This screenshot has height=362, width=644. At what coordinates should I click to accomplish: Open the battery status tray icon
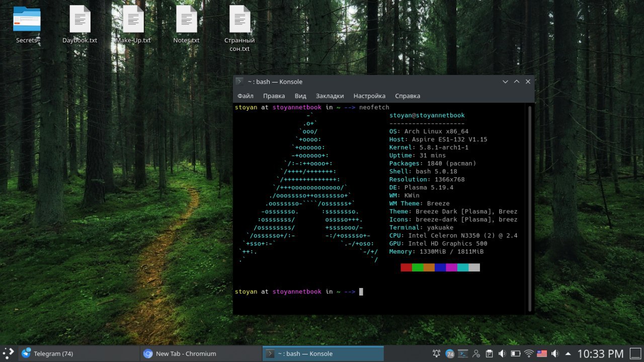click(515, 353)
